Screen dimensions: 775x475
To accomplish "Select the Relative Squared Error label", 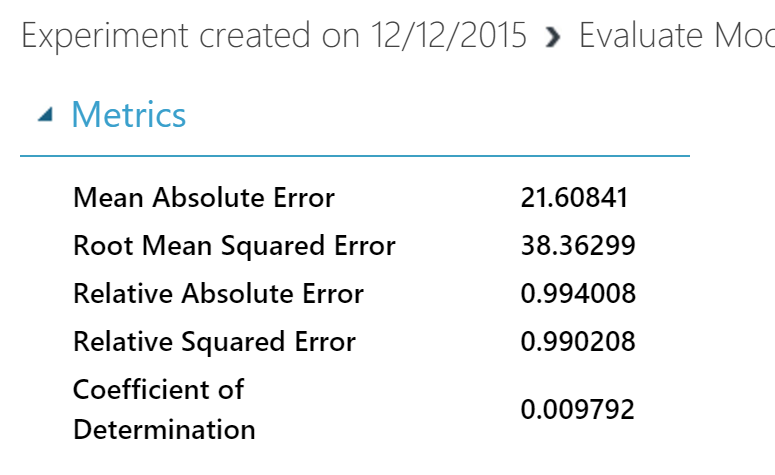I will click(215, 342).
